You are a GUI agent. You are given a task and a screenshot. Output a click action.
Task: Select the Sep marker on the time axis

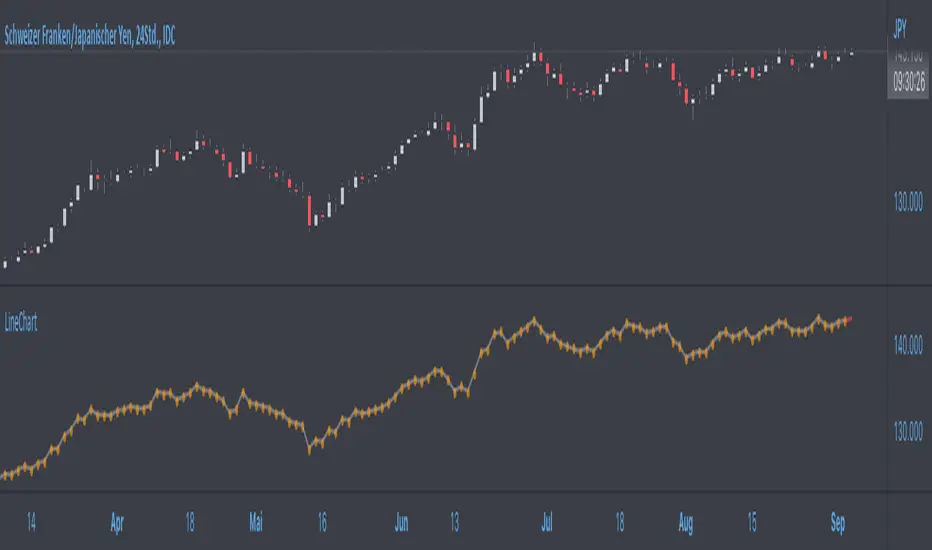pyautogui.click(x=836, y=523)
